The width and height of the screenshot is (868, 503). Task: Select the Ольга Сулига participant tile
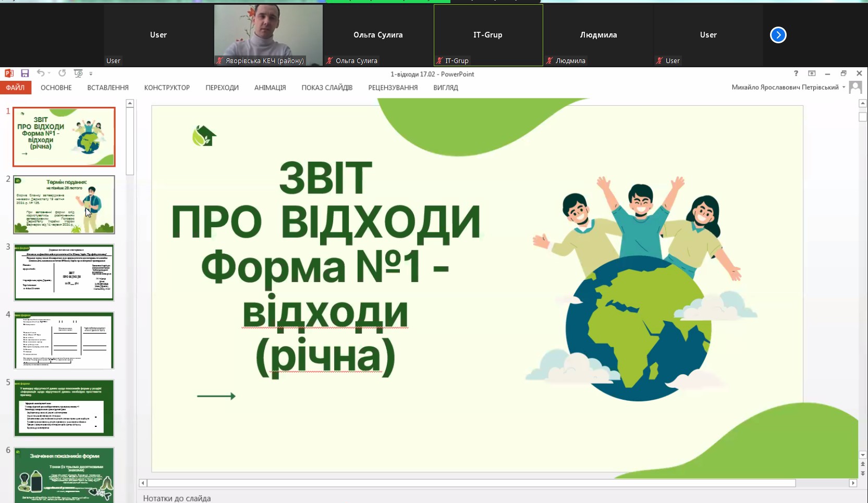tap(378, 35)
